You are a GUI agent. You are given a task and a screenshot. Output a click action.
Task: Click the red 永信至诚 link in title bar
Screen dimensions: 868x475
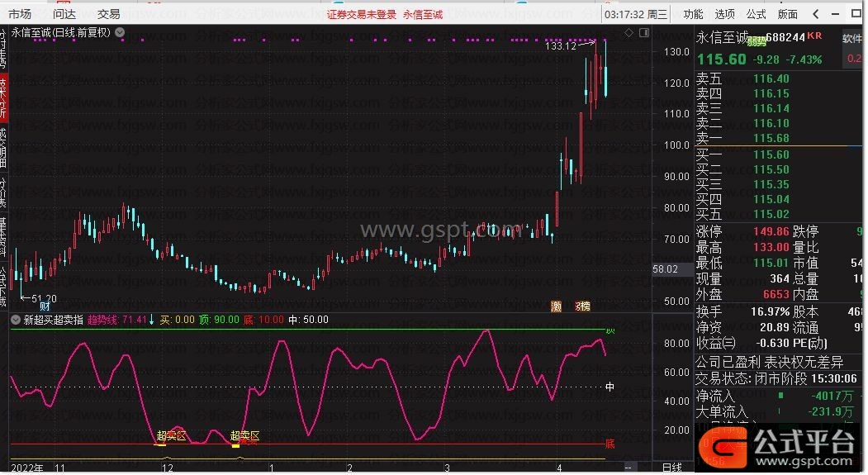click(x=423, y=14)
